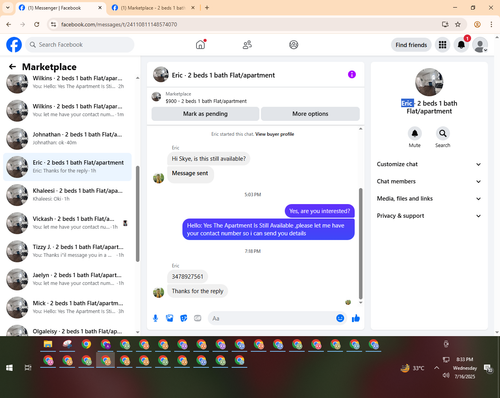Viewport: 500px width, 398px height.
Task: Open Chrome tab search dropdown arrow
Action: click(7, 8)
